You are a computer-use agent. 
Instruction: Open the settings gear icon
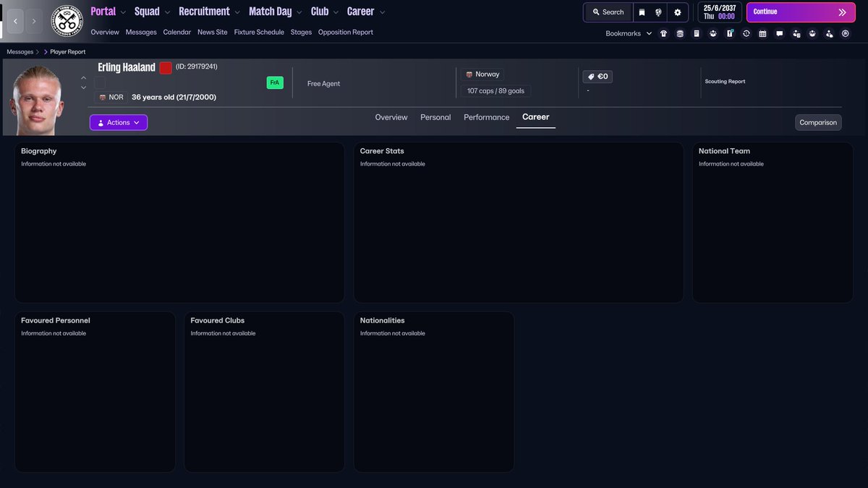point(678,12)
